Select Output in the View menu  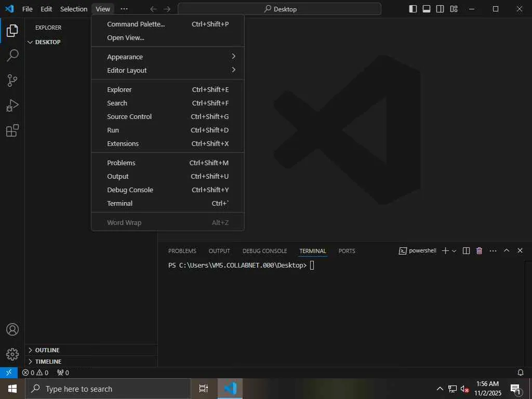tap(168, 177)
